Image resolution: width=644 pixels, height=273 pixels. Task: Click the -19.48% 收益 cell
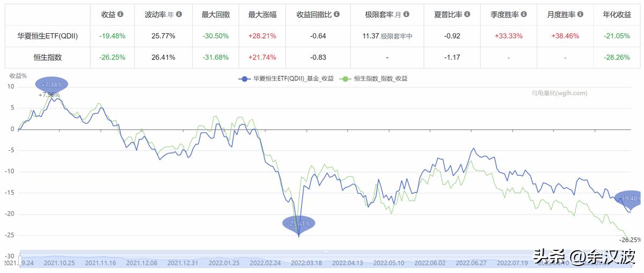click(x=112, y=36)
